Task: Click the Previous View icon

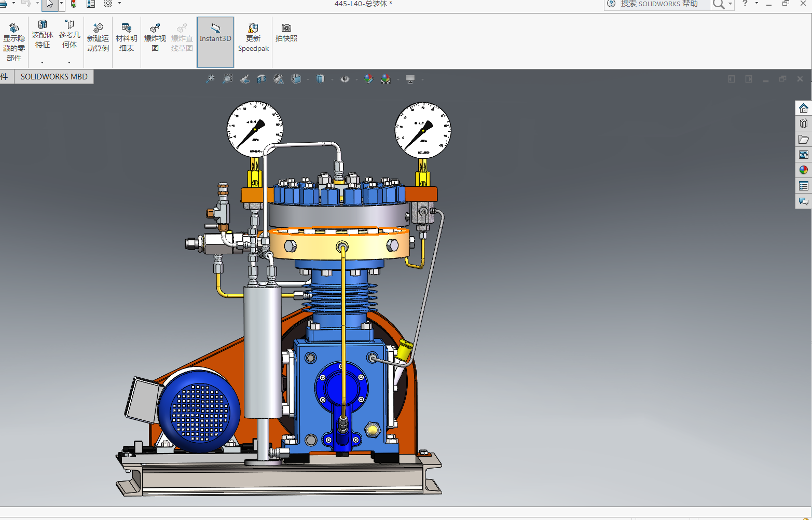Action: pos(245,79)
